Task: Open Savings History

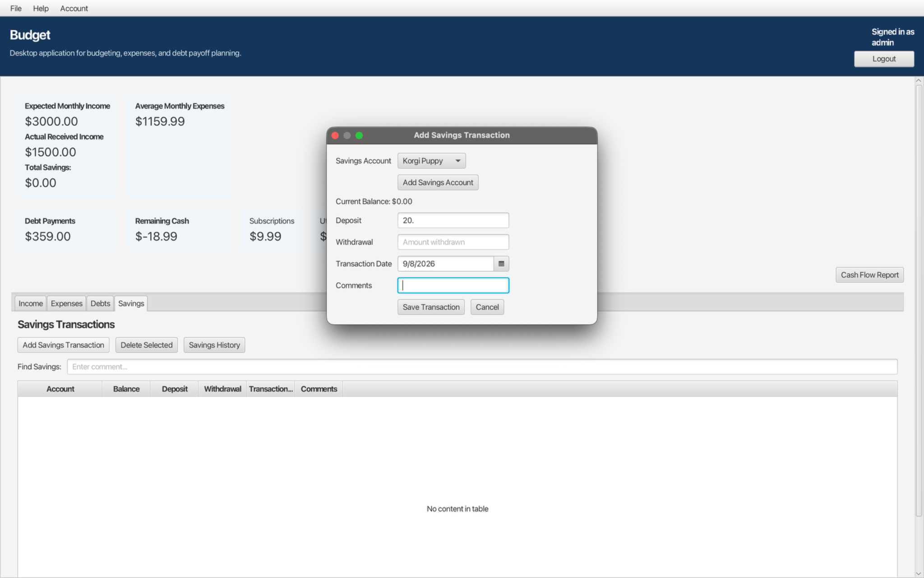Action: [214, 345]
